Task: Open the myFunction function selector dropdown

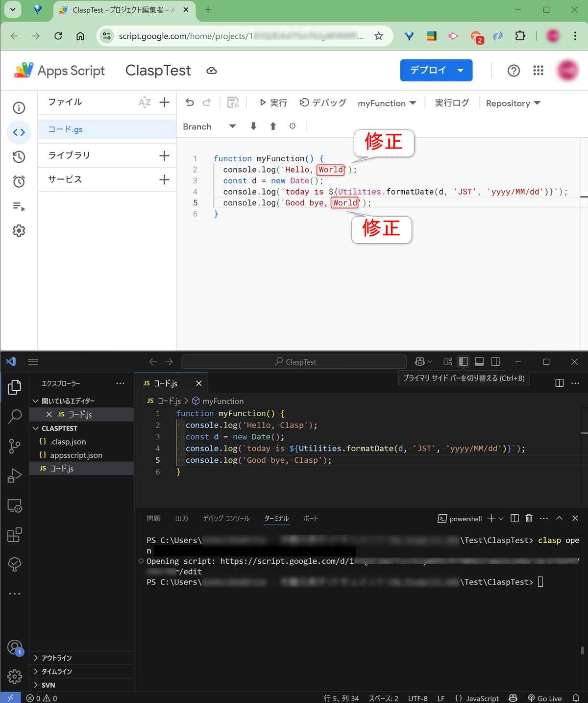Action: coord(387,103)
